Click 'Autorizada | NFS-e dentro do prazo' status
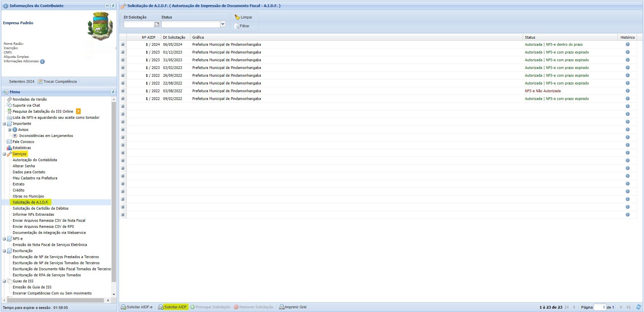Viewport: 644px width, 312px height. point(554,44)
